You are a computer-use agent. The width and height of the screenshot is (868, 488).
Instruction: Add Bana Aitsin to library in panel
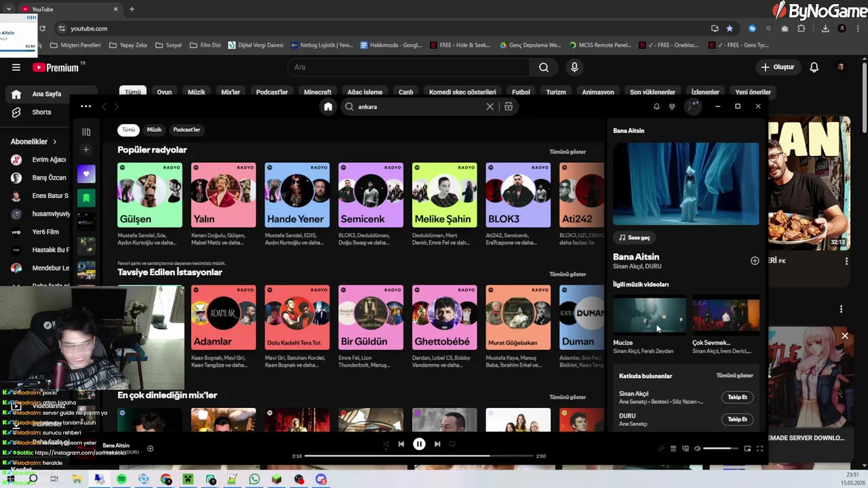tap(755, 261)
